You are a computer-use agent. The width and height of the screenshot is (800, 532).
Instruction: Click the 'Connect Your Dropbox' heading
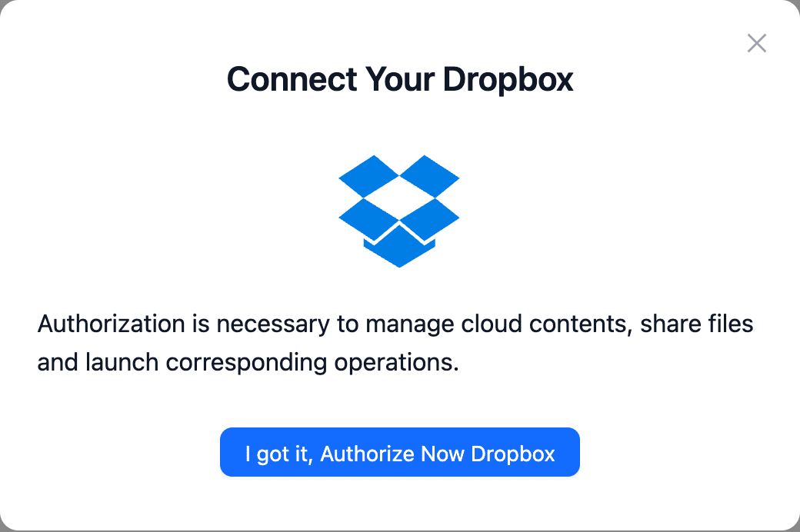coord(400,80)
